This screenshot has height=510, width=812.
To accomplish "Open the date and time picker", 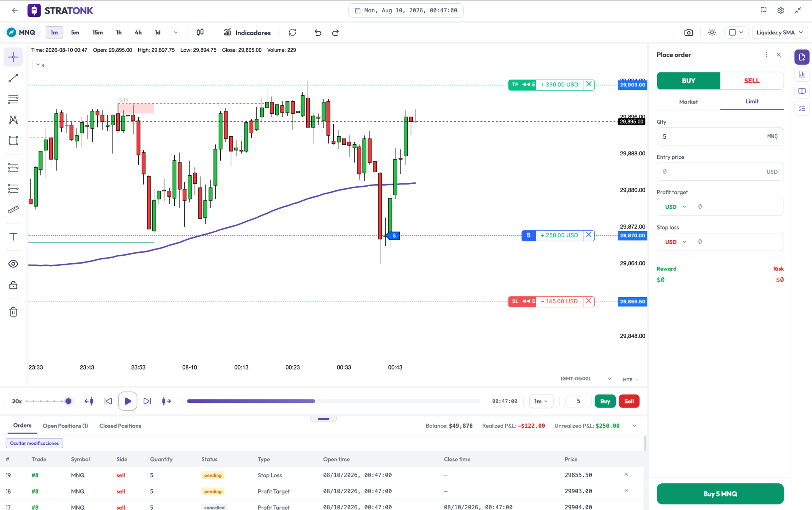I will [406, 11].
